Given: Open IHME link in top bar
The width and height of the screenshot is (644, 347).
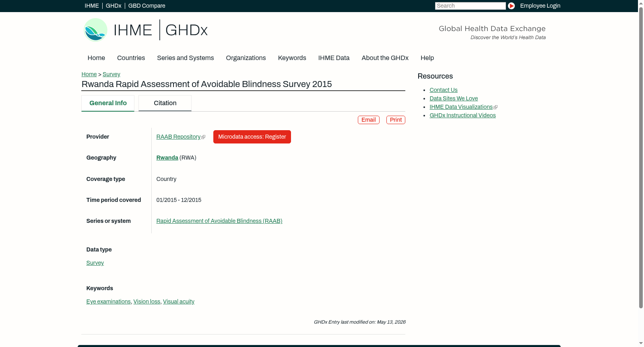Looking at the screenshot, I should point(92,6).
